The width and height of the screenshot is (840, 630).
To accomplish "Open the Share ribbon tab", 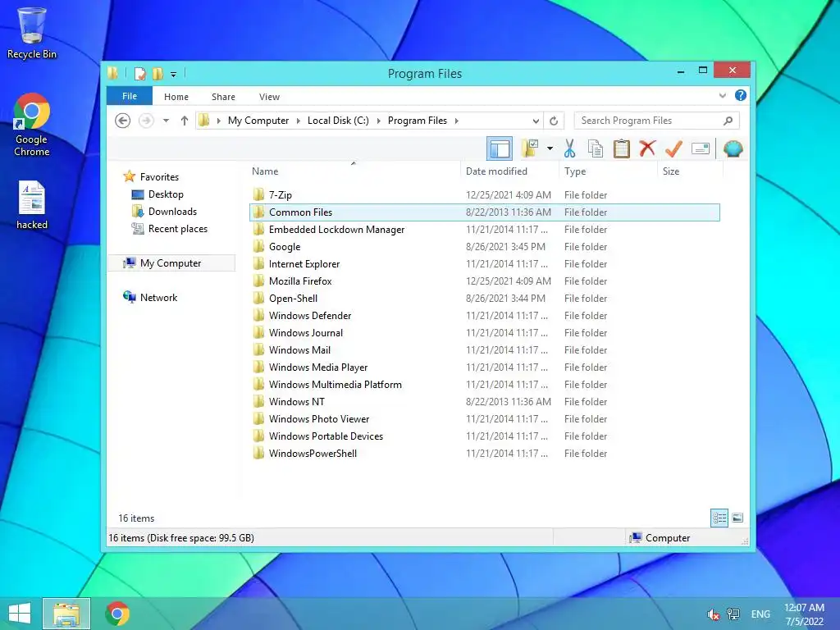I will coord(223,97).
